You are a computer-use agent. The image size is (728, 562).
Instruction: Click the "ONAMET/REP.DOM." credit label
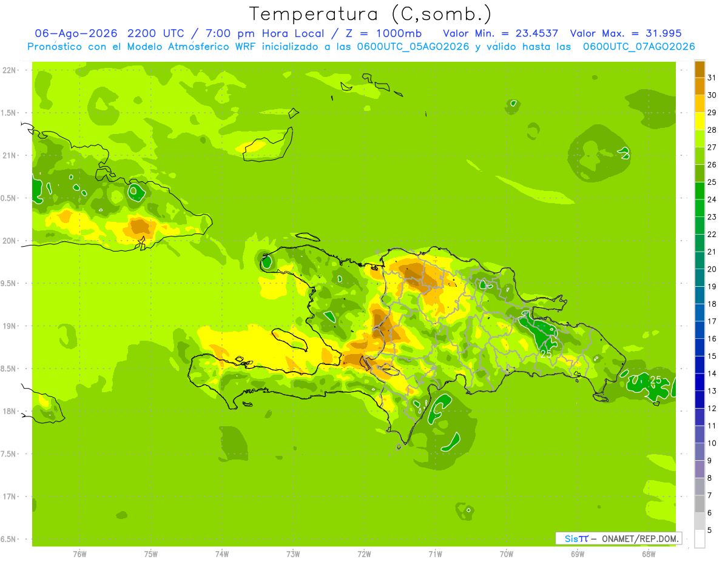(x=640, y=538)
